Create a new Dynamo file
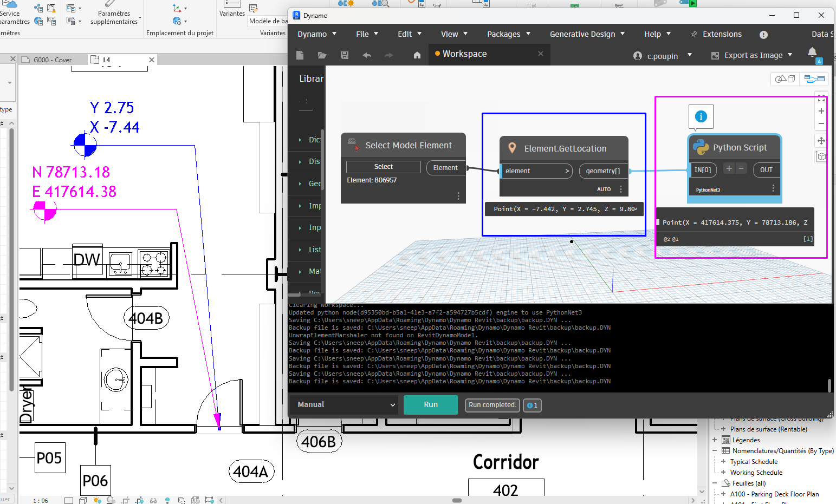836x504 pixels. coord(300,55)
